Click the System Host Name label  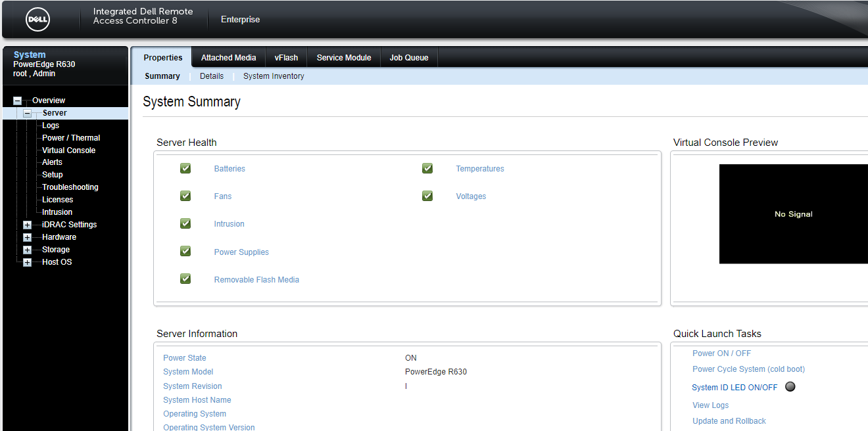pos(197,400)
